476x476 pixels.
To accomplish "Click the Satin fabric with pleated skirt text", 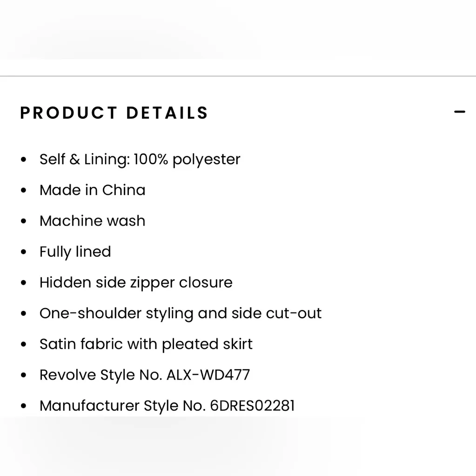I will tap(146, 344).
